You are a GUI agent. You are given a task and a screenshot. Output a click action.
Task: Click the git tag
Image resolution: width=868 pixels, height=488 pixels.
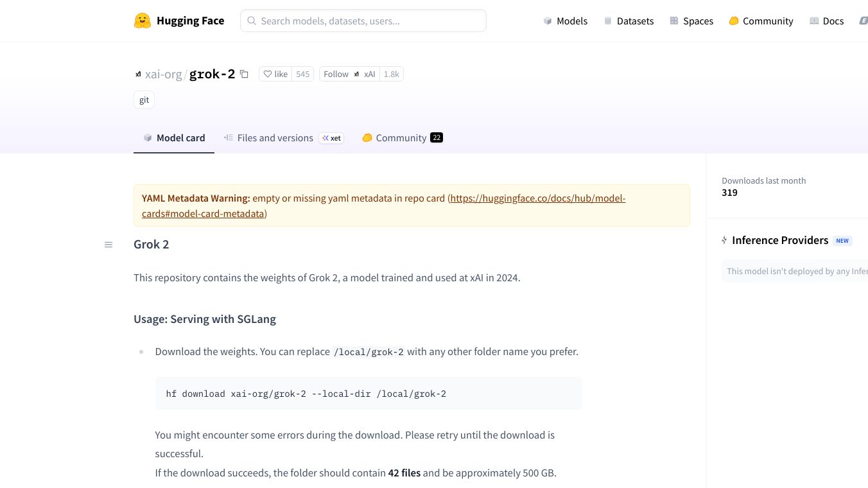144,100
